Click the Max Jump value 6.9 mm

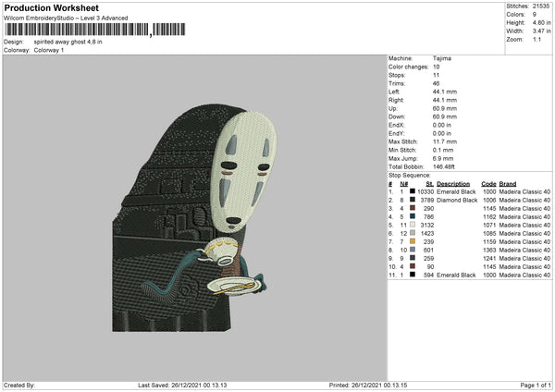tap(443, 158)
